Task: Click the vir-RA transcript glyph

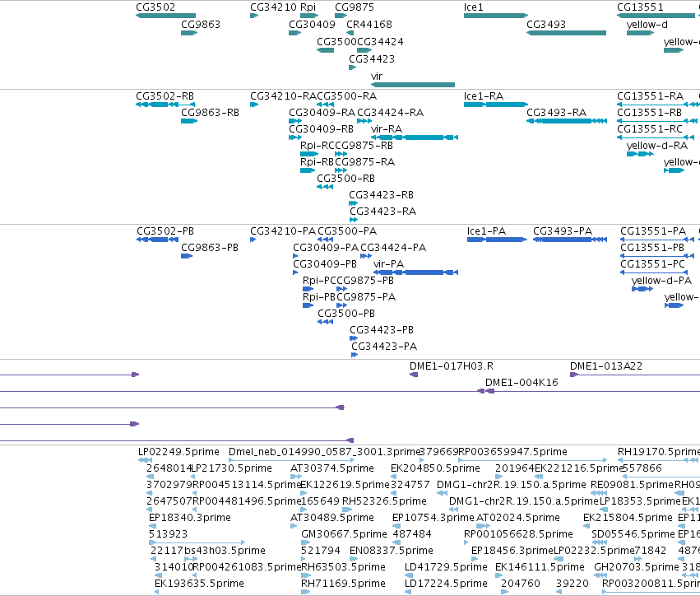Action: point(415,137)
